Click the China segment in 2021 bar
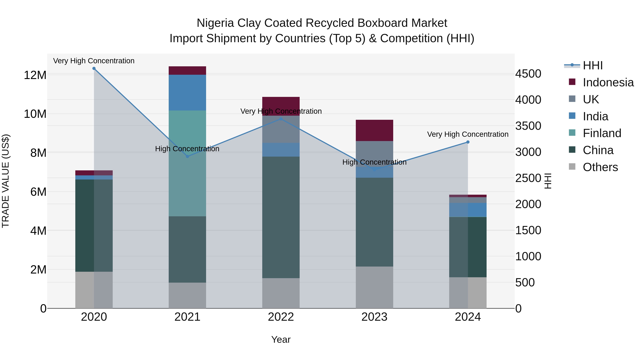644x362 pixels. click(x=187, y=250)
